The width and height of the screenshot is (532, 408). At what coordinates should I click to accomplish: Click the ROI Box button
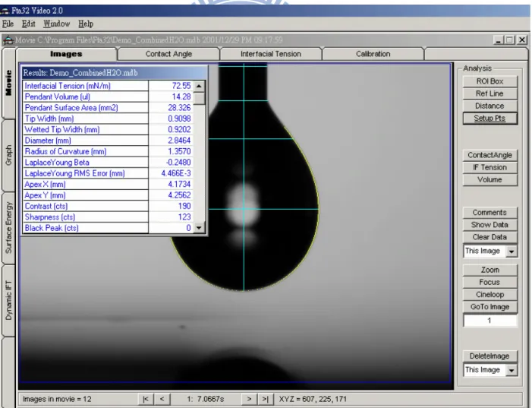(490, 81)
